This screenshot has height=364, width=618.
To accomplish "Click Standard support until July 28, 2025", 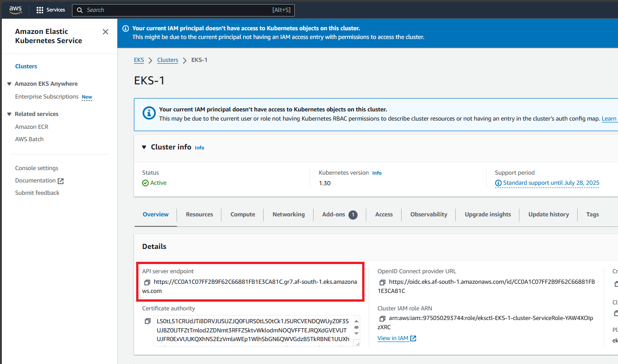I will tap(547, 183).
